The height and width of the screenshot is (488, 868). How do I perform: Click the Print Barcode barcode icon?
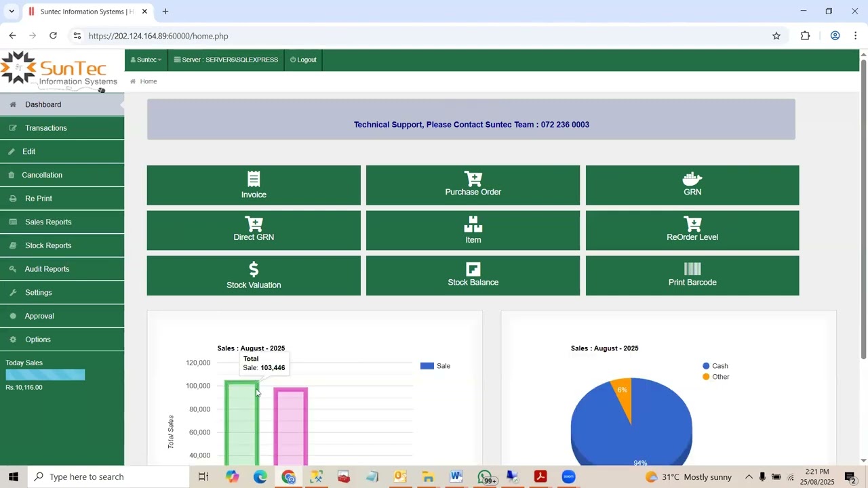[692, 269]
